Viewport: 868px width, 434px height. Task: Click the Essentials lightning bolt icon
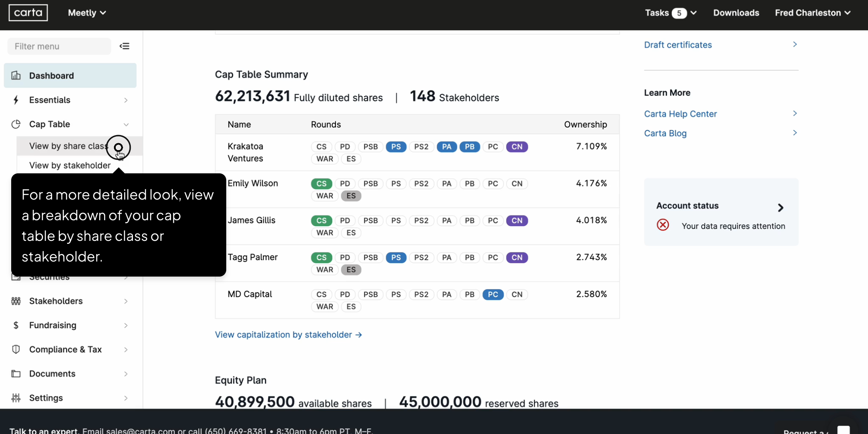16,100
